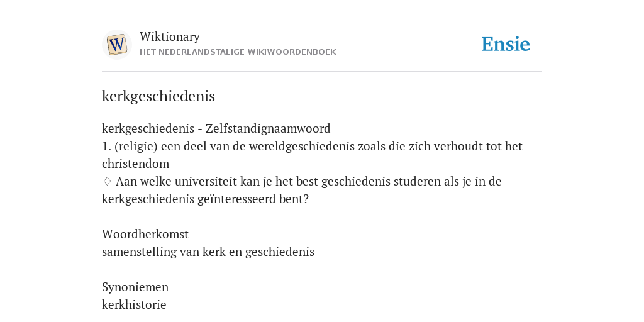
Task: Open the Ensie logo link
Action: [505, 44]
